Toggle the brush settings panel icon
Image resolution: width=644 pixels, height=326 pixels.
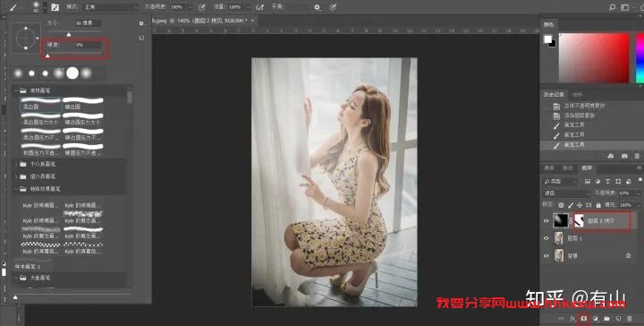click(55, 7)
